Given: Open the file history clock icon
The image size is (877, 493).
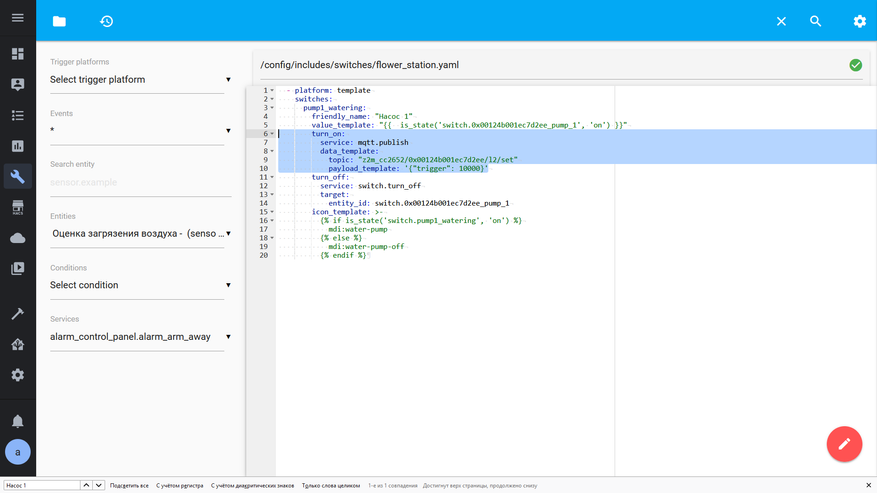Looking at the screenshot, I should point(107,21).
